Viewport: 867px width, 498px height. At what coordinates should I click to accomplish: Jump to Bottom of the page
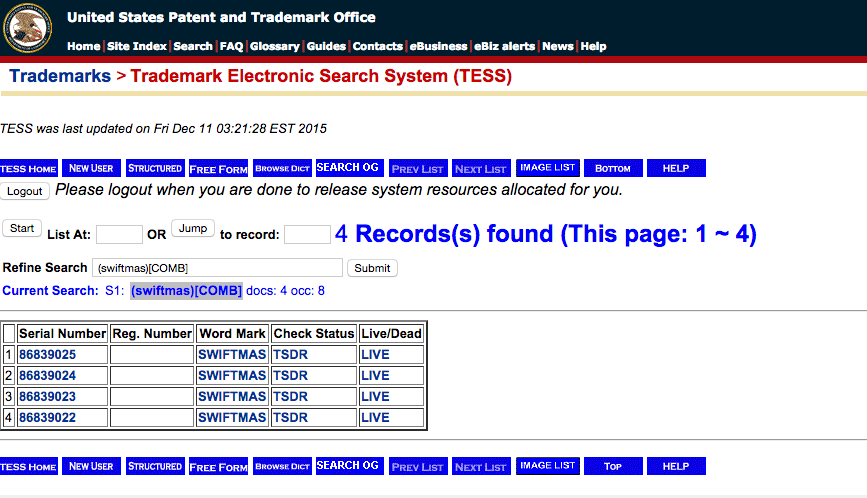[x=613, y=168]
